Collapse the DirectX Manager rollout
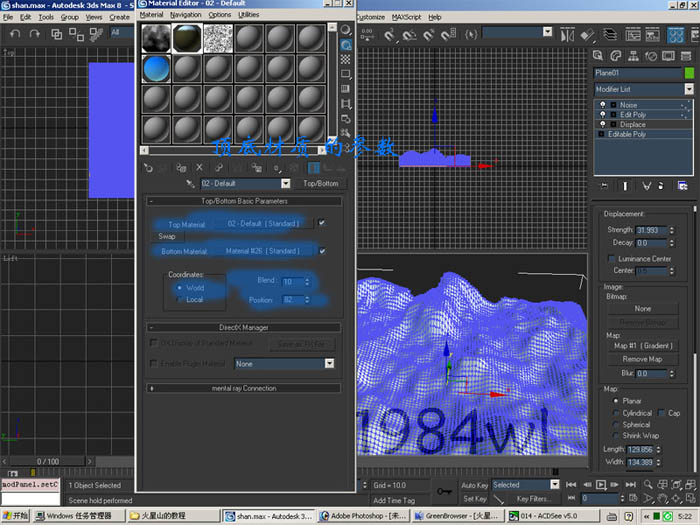Image resolution: width=700 pixels, height=525 pixels. pyautogui.click(x=244, y=328)
